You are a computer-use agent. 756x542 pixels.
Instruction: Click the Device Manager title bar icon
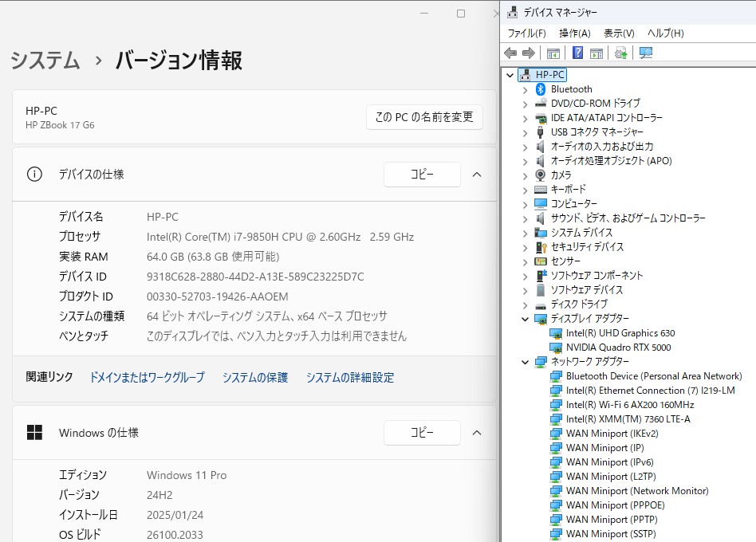[x=512, y=12]
